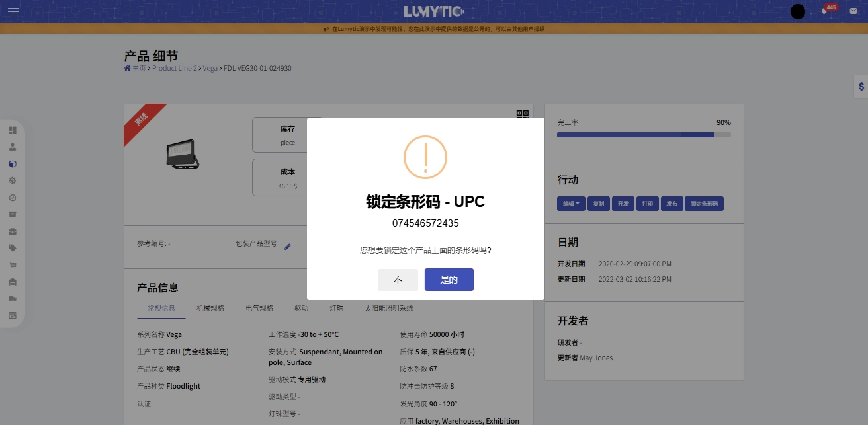This screenshot has width=868, height=425.
Task: Edit the 包装产品型号 with pencil icon
Action: pos(288,247)
